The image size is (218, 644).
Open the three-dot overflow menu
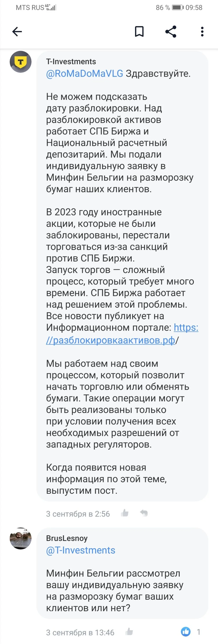click(x=202, y=32)
